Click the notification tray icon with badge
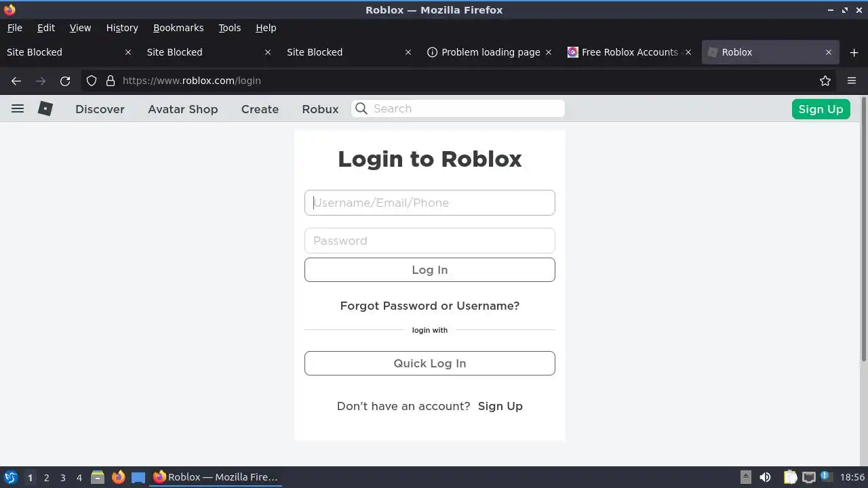The height and width of the screenshot is (488, 868). tap(827, 477)
